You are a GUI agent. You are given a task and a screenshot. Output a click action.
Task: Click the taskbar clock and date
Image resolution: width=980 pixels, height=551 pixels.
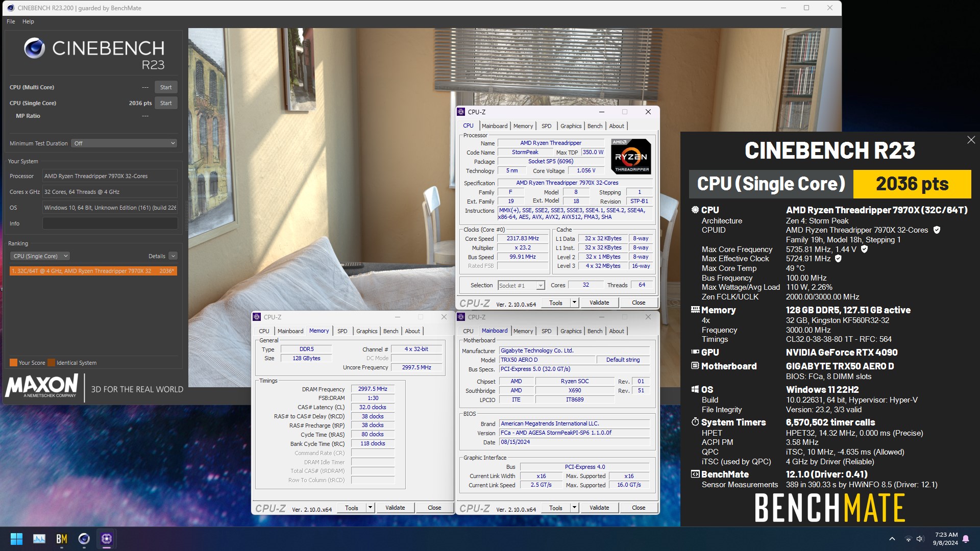946,539
